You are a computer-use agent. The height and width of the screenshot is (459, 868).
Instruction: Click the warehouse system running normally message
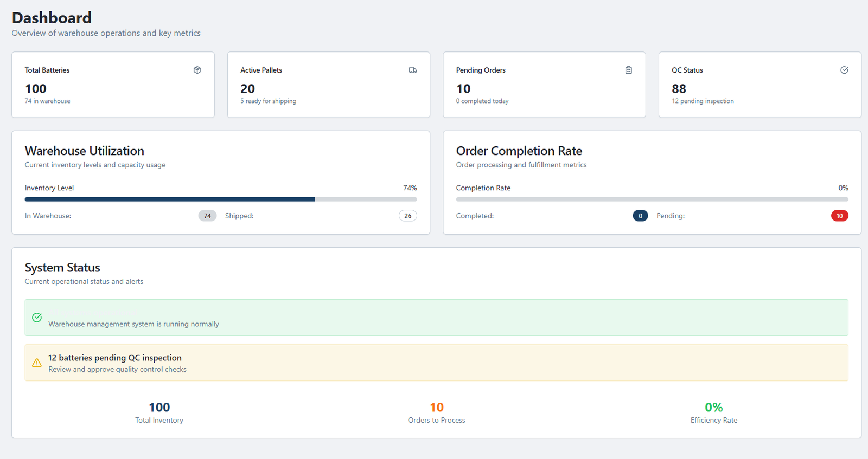pos(133,324)
